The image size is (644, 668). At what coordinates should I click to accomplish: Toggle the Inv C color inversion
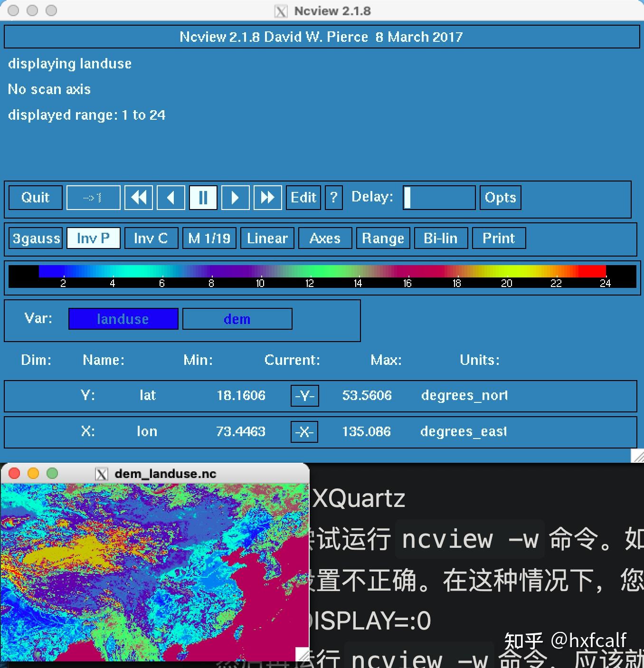[151, 238]
